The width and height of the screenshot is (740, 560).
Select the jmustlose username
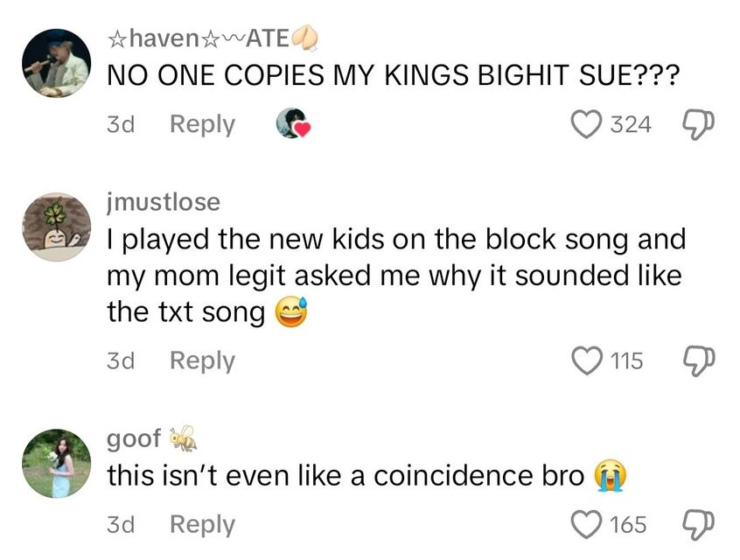pos(163,202)
